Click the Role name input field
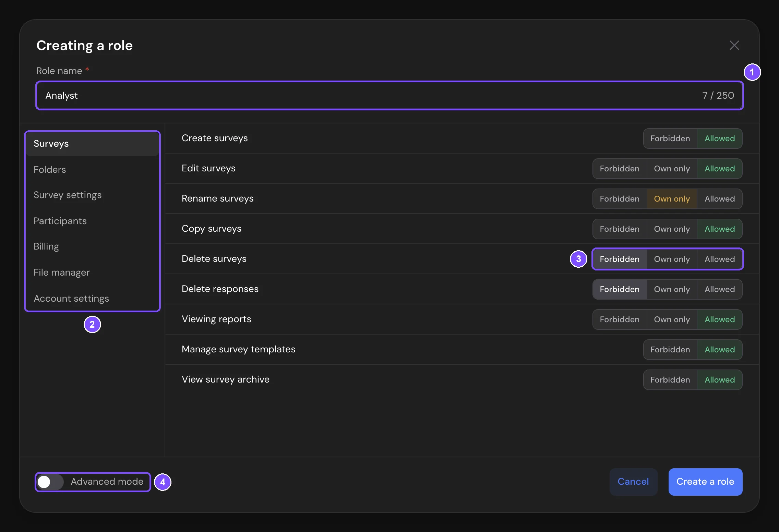Viewport: 779px width, 532px height. [389, 95]
